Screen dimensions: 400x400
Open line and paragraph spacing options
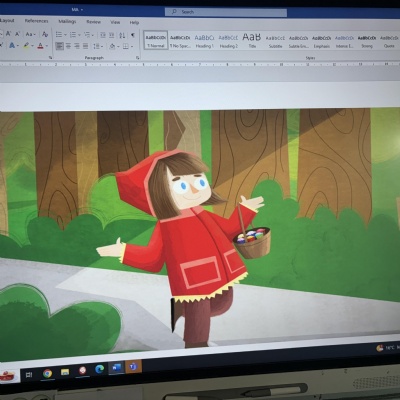[x=97, y=46]
